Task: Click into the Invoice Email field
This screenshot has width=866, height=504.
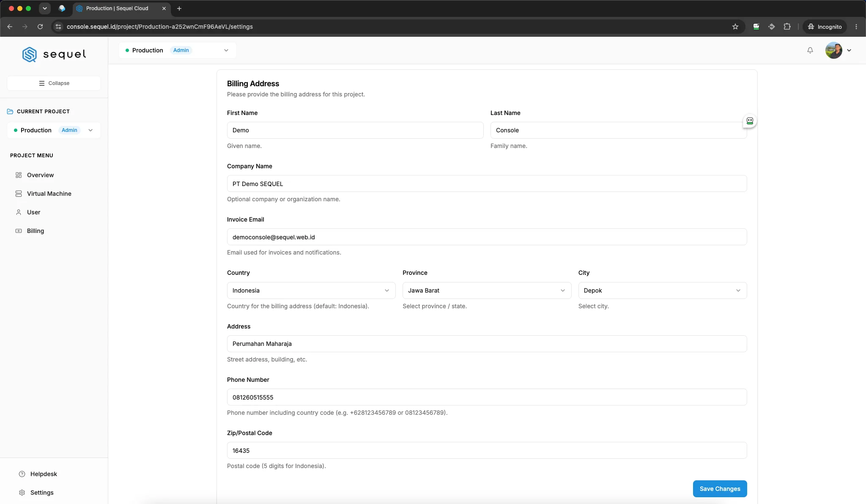Action: 487,237
